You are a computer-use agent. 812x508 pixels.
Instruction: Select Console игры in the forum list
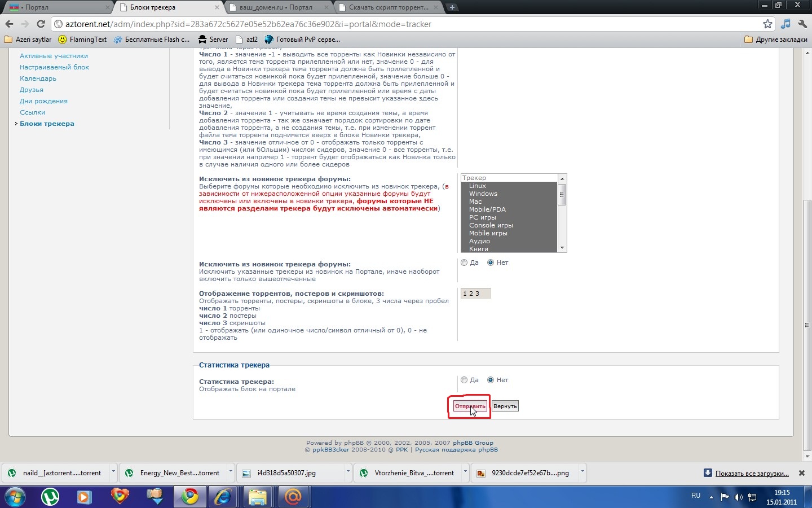[509, 225]
